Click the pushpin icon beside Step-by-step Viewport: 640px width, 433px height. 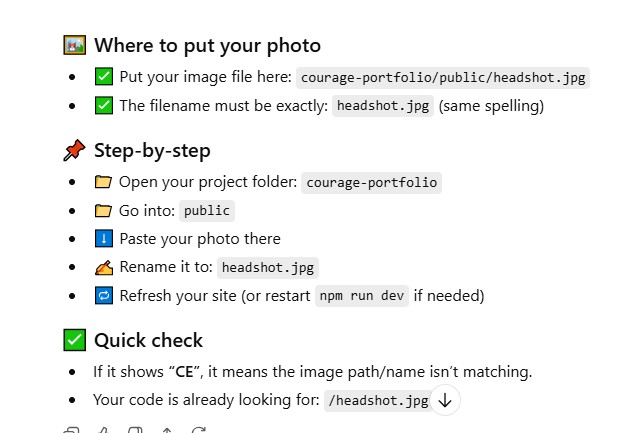pyautogui.click(x=74, y=151)
